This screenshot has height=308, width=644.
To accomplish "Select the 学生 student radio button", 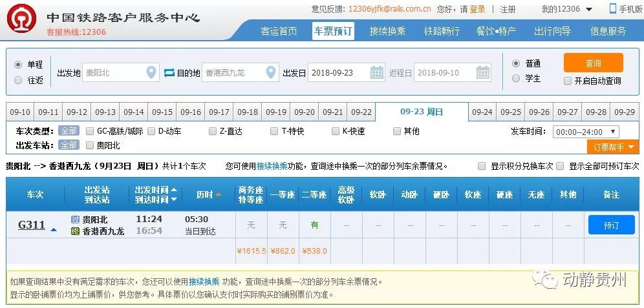I will [x=516, y=78].
